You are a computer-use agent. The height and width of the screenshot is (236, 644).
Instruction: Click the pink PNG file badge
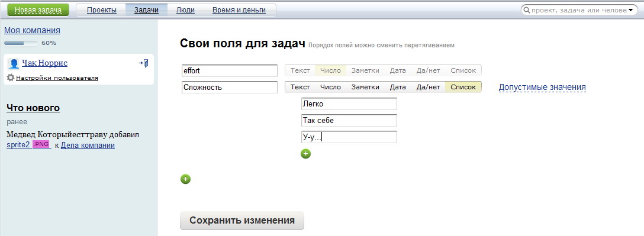tap(41, 144)
